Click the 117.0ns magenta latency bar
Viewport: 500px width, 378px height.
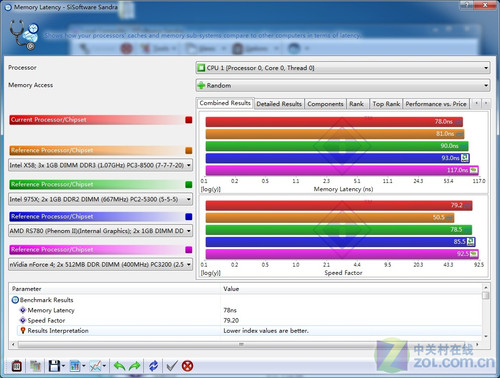[342, 170]
